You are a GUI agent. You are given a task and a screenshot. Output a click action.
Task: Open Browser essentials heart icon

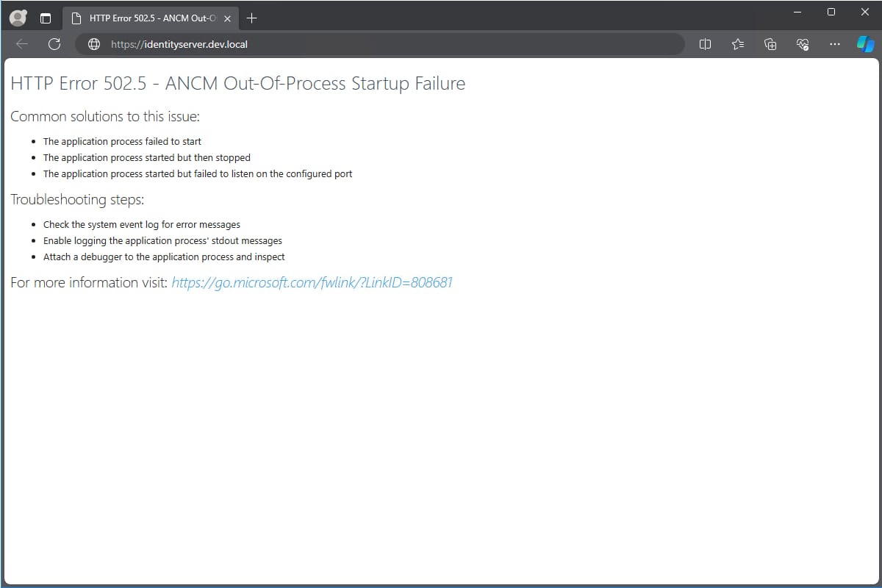[x=803, y=44]
